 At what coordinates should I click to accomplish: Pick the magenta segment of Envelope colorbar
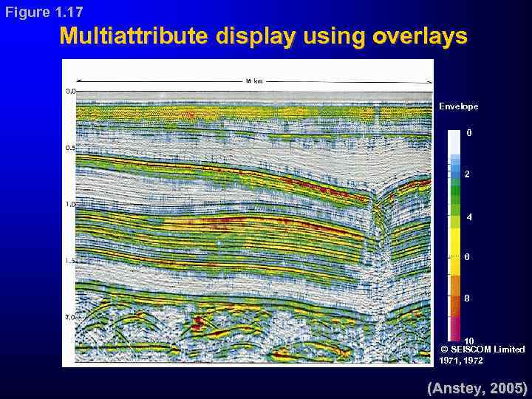pyautogui.click(x=454, y=328)
